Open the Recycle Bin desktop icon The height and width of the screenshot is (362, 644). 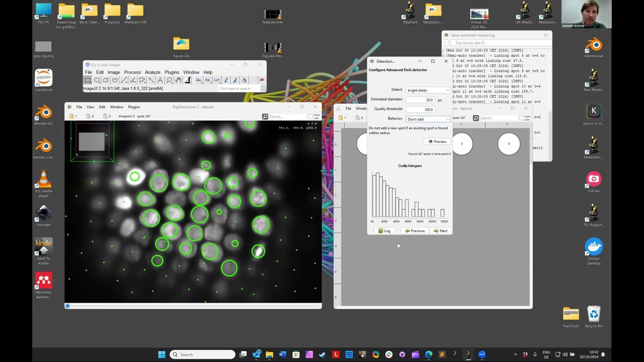pyautogui.click(x=594, y=317)
